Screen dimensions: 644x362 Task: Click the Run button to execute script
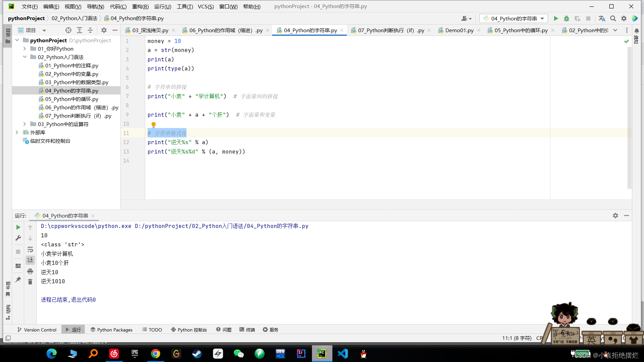(x=556, y=18)
